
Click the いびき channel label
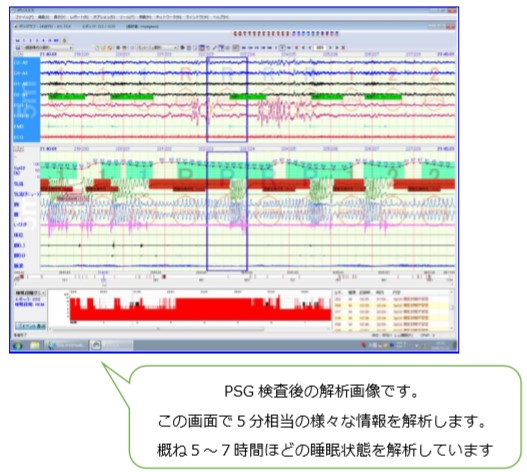pos(20,224)
